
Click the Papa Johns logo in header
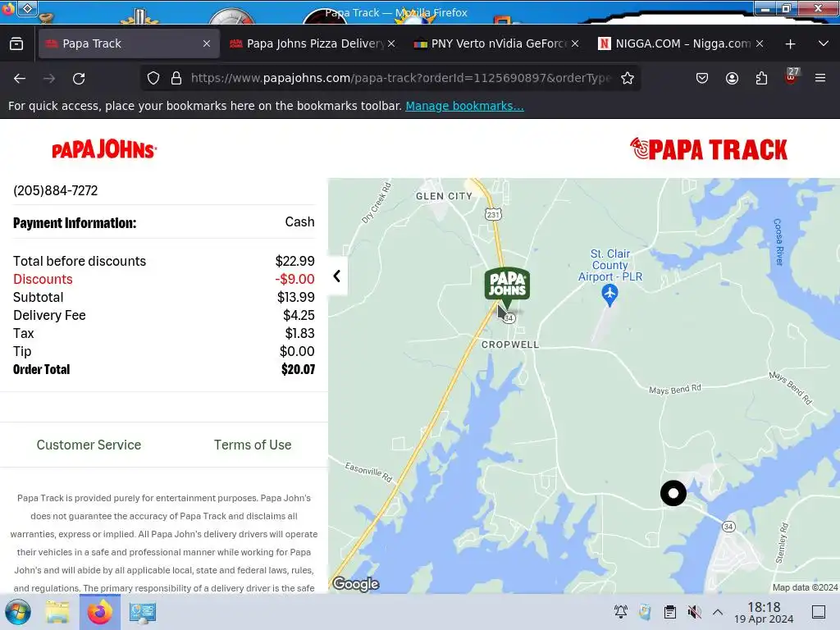(104, 149)
